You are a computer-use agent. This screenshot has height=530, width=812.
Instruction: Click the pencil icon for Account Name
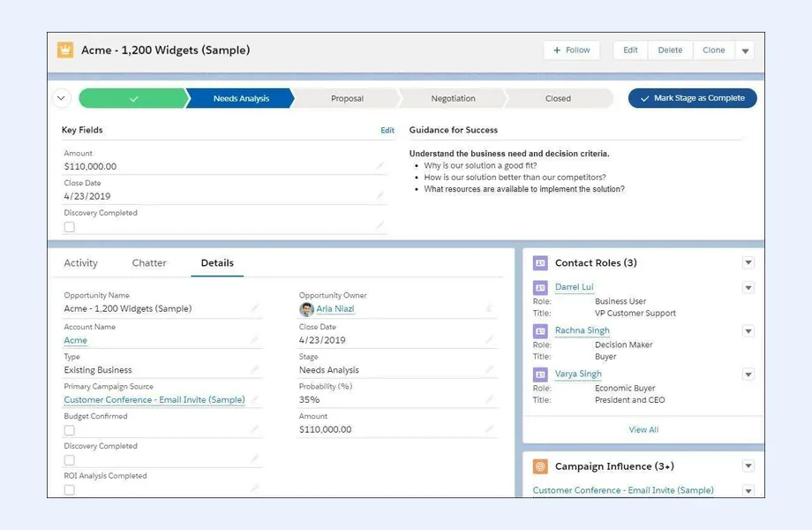[254, 339]
